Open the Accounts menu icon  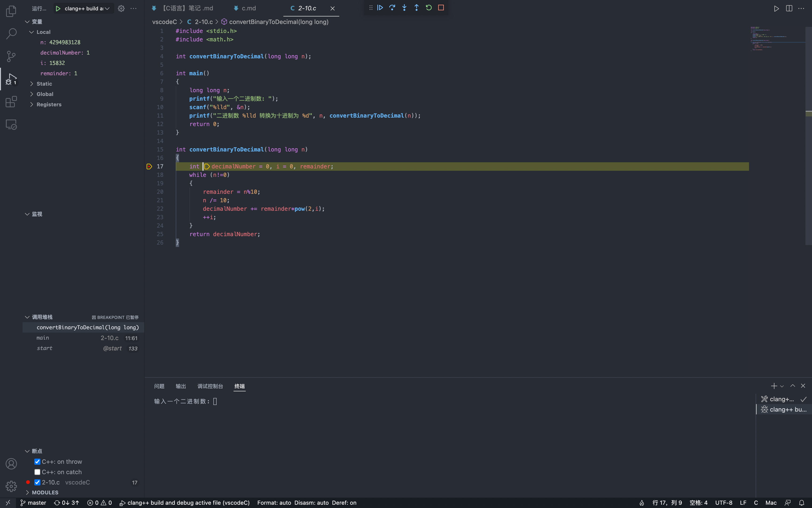coord(11,464)
